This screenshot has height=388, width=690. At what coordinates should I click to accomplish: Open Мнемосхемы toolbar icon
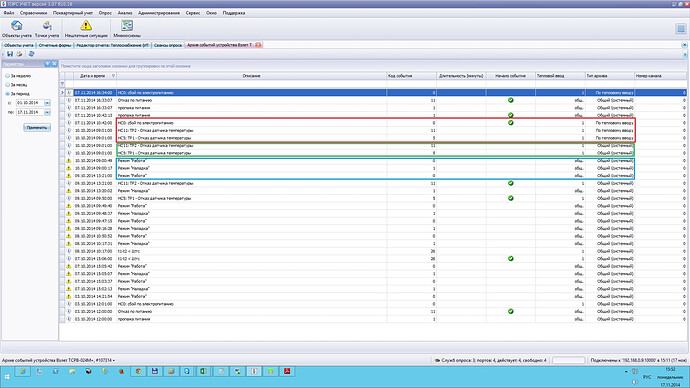click(127, 29)
